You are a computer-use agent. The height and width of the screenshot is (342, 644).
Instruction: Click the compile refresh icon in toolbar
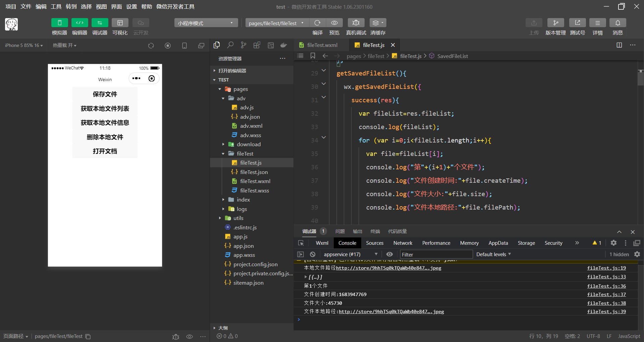[x=317, y=23]
